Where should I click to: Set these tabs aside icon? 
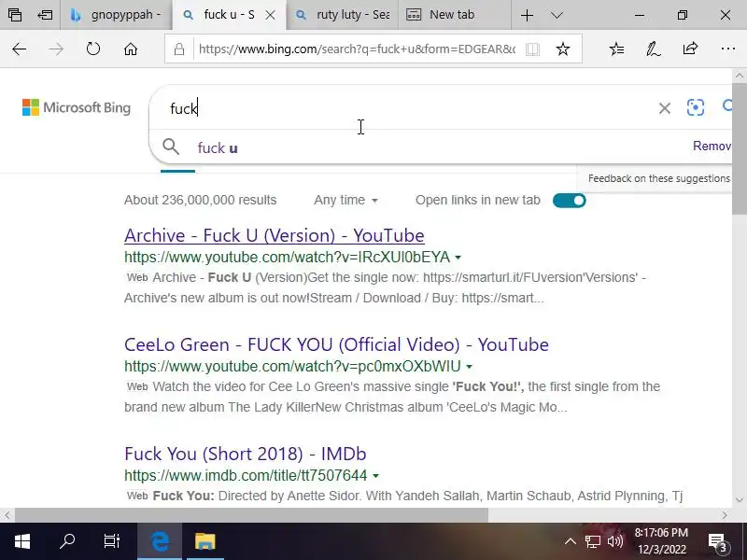[45, 15]
